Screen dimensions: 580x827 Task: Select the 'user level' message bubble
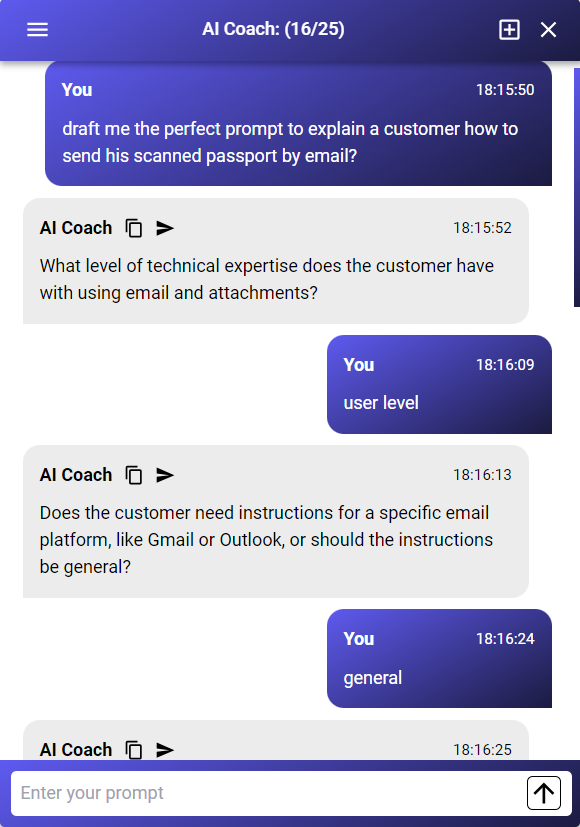coord(439,384)
